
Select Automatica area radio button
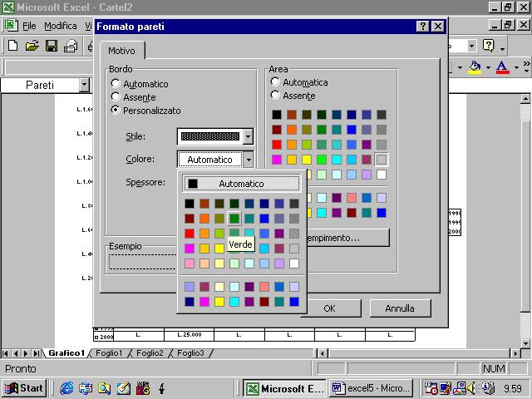point(275,81)
